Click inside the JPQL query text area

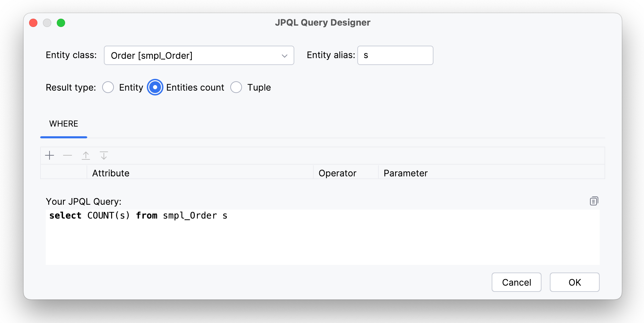point(322,239)
